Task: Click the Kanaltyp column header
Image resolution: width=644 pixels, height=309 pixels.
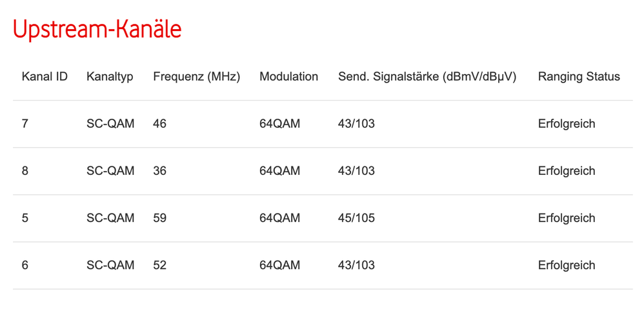Action: click(110, 77)
